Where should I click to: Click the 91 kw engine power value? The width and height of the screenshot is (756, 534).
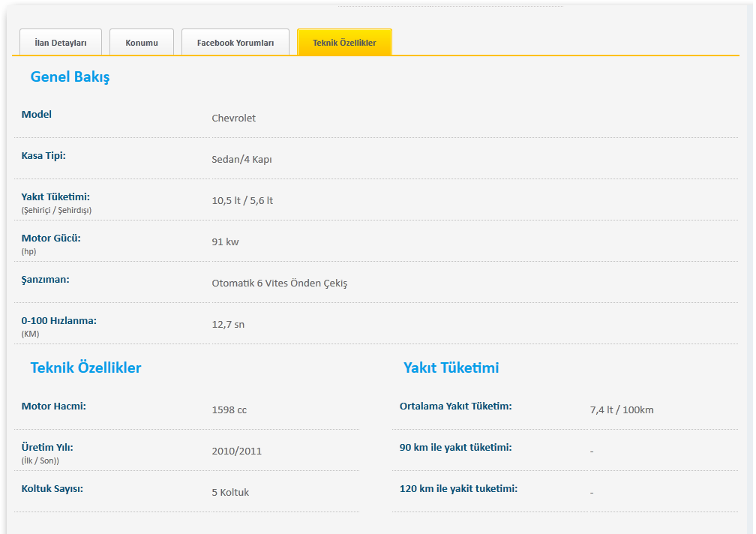click(x=225, y=242)
